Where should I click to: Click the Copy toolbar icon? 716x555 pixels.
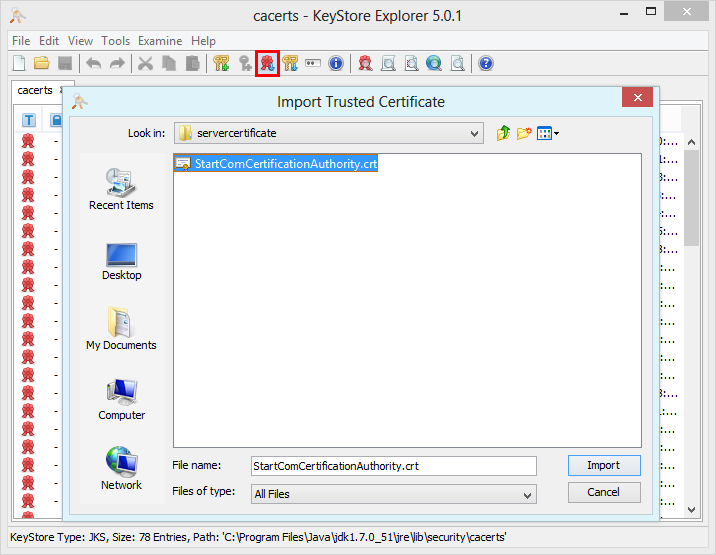[x=169, y=63]
